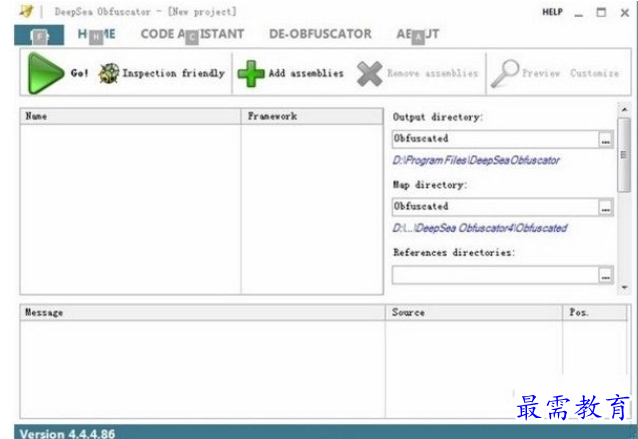Browse for Output directory with ellipsis button
638x439 pixels.
606,140
